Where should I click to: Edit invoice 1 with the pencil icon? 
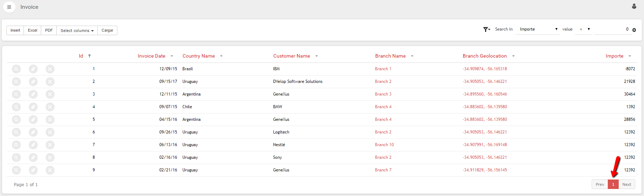coord(33,69)
